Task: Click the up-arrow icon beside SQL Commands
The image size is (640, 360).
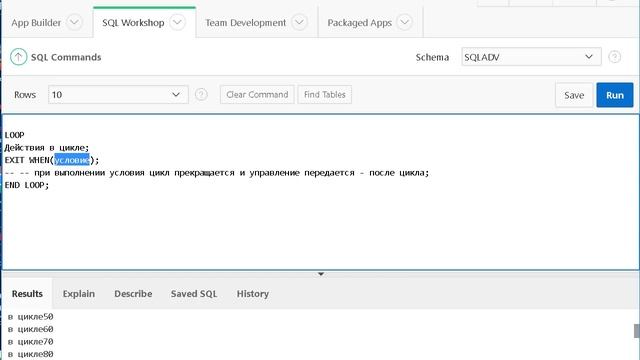Action: 18,57
